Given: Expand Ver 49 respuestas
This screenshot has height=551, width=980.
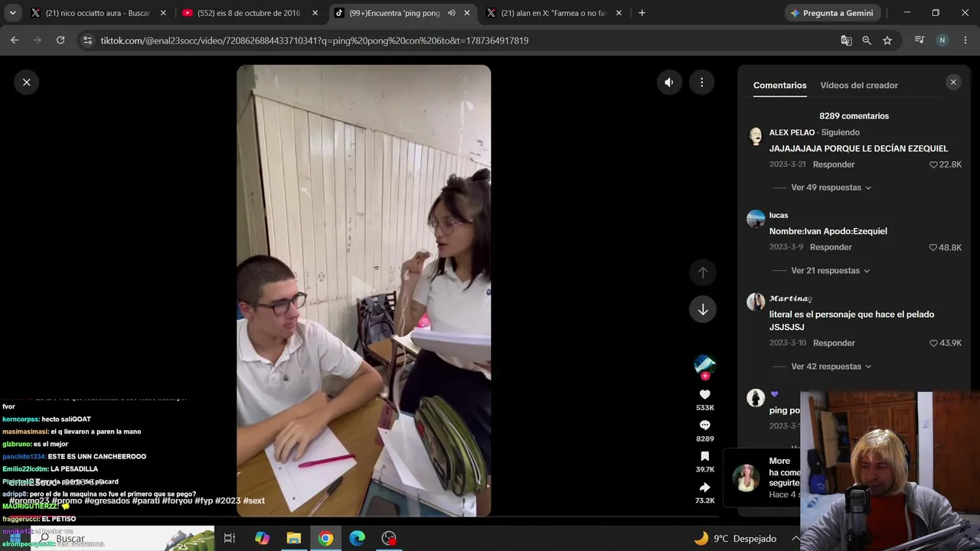Looking at the screenshot, I should [831, 187].
